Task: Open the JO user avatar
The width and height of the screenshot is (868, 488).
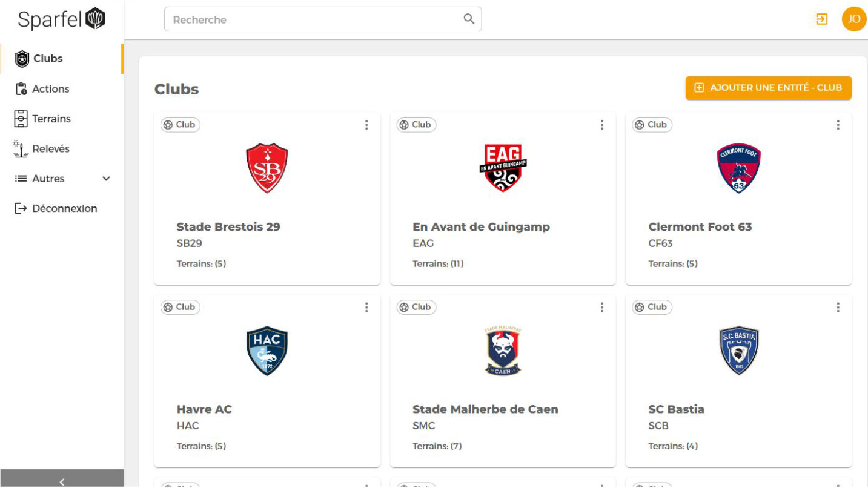Action: 854,19
